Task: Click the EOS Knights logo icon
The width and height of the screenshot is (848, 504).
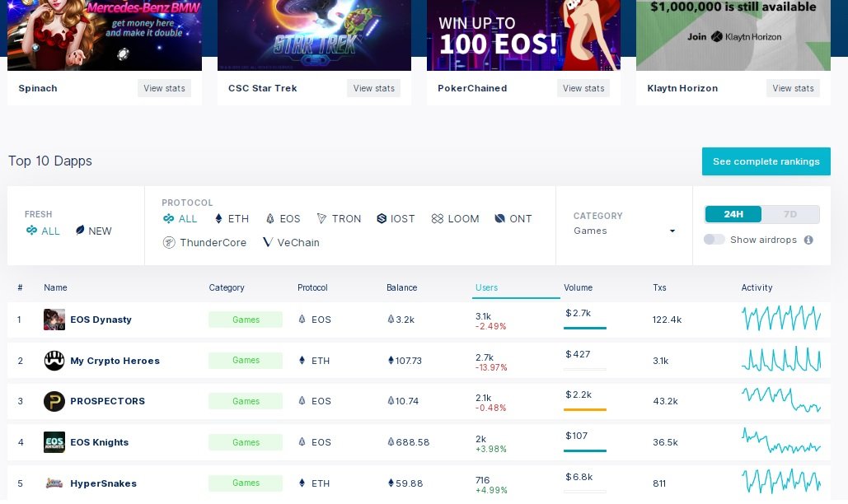Action: pyautogui.click(x=54, y=442)
